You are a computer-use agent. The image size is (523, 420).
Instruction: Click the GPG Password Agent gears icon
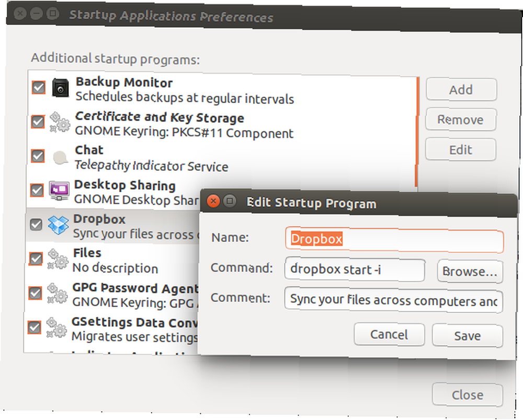(58, 293)
